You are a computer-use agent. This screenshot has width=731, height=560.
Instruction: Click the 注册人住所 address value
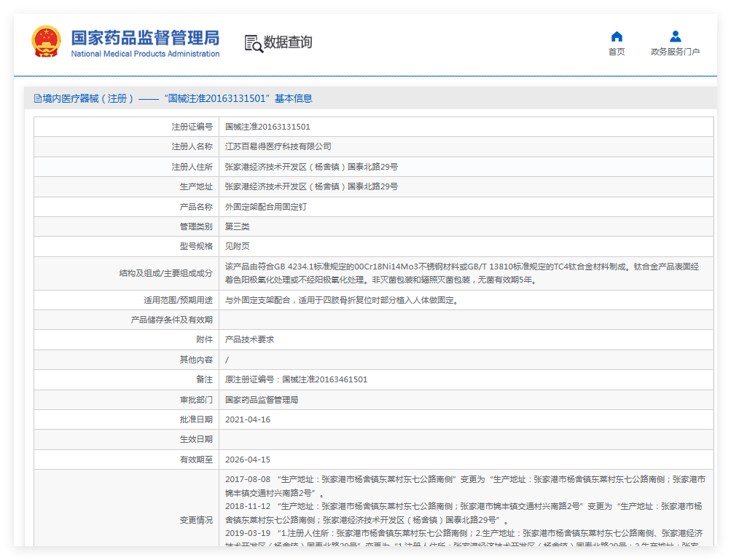pos(311,167)
